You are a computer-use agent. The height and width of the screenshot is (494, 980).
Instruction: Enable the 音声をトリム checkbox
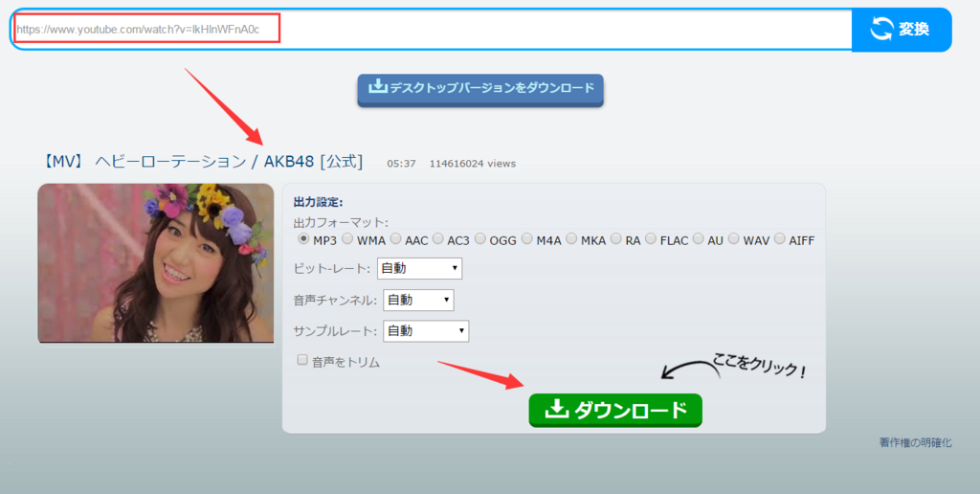302,360
